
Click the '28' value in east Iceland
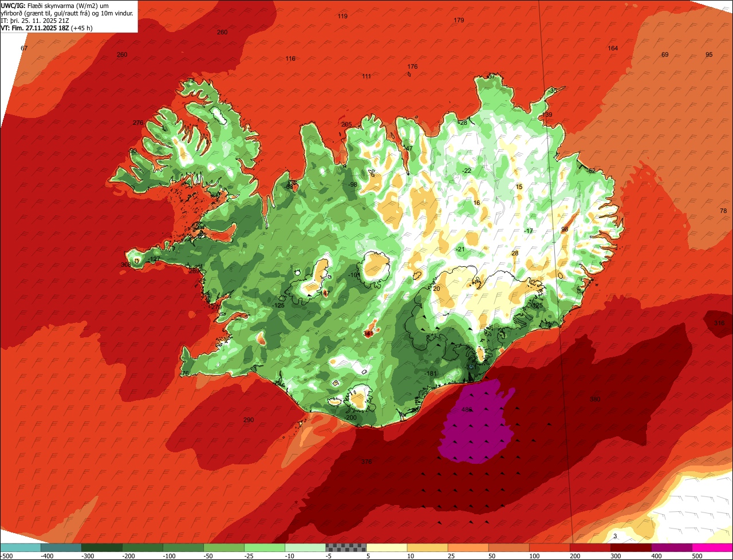click(x=515, y=253)
